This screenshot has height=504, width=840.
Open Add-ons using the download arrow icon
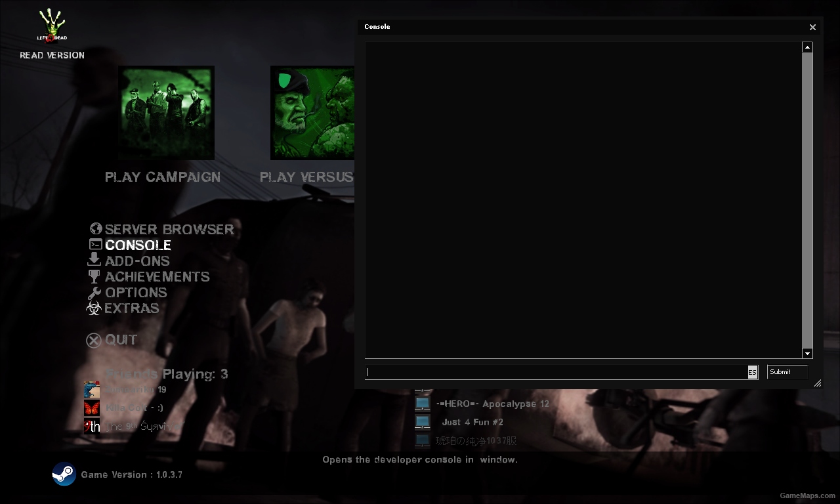[94, 260]
